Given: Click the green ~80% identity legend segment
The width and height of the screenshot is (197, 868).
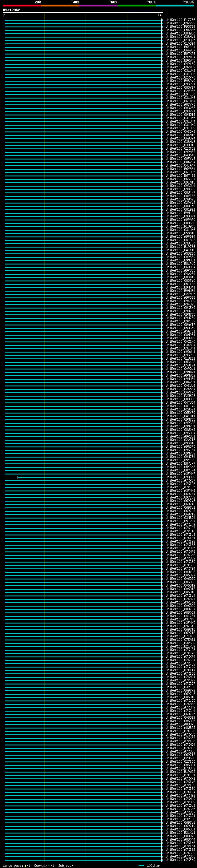Looking at the screenshot, I should (x=136, y=6).
